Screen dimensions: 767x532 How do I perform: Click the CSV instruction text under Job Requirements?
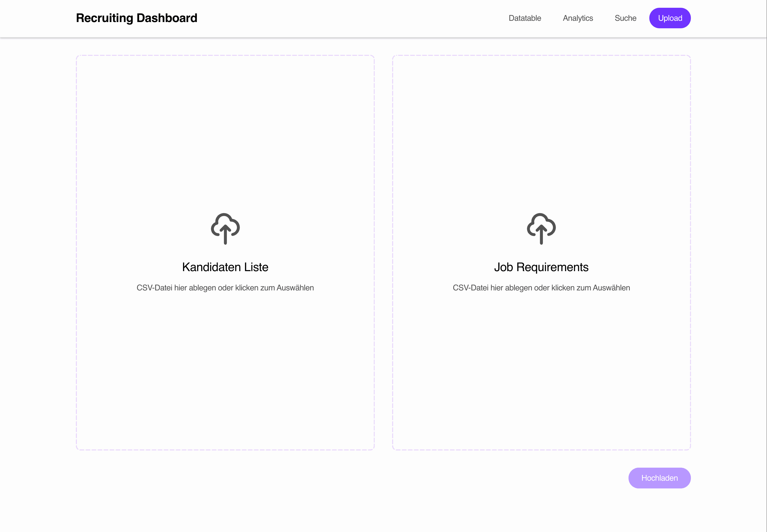point(541,287)
